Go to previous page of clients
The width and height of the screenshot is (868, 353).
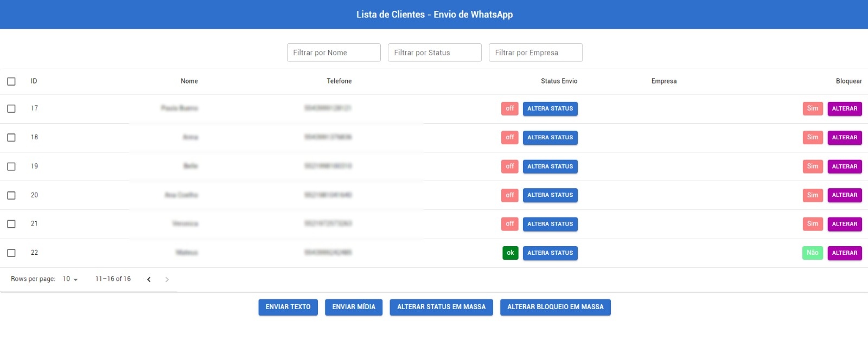[x=149, y=279]
